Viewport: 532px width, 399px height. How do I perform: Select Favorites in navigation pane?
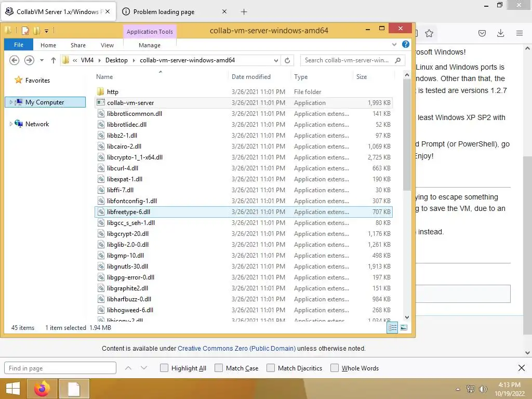pos(37,81)
